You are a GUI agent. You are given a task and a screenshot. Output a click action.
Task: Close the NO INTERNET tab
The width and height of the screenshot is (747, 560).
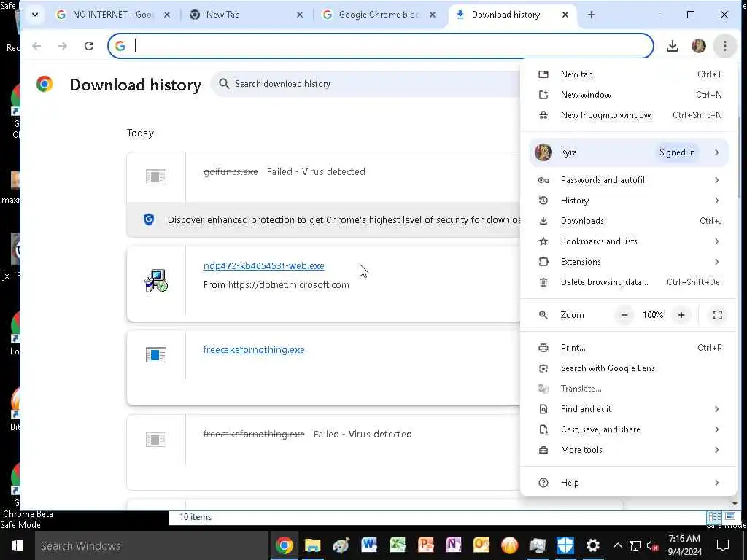point(167,15)
